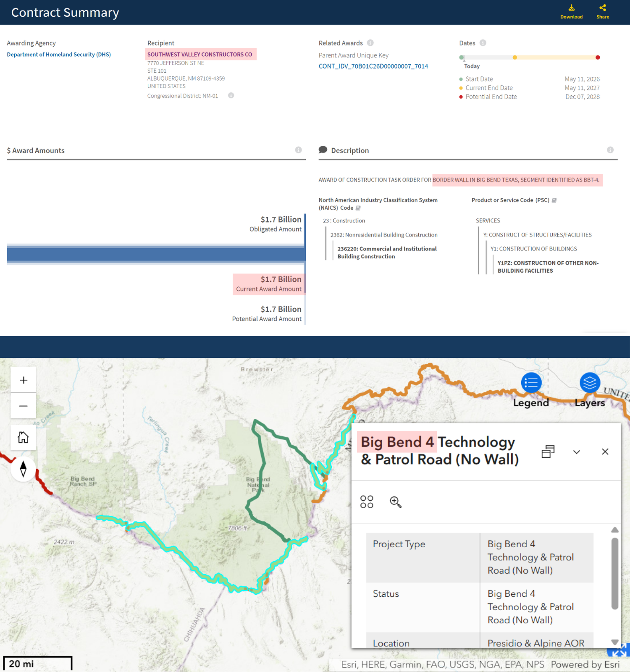
Task: Open the map Layers panel
Action: point(590,383)
